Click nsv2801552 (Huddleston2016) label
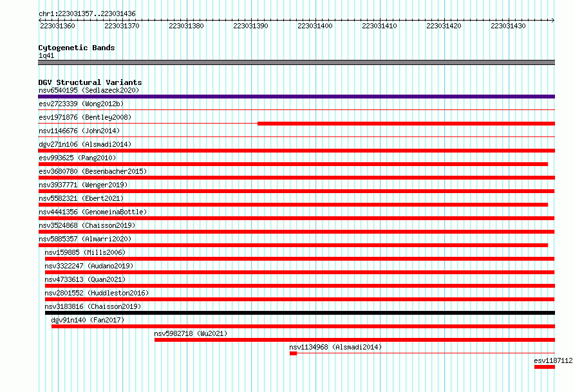Viewport: 573px width, 392px height. [97, 293]
